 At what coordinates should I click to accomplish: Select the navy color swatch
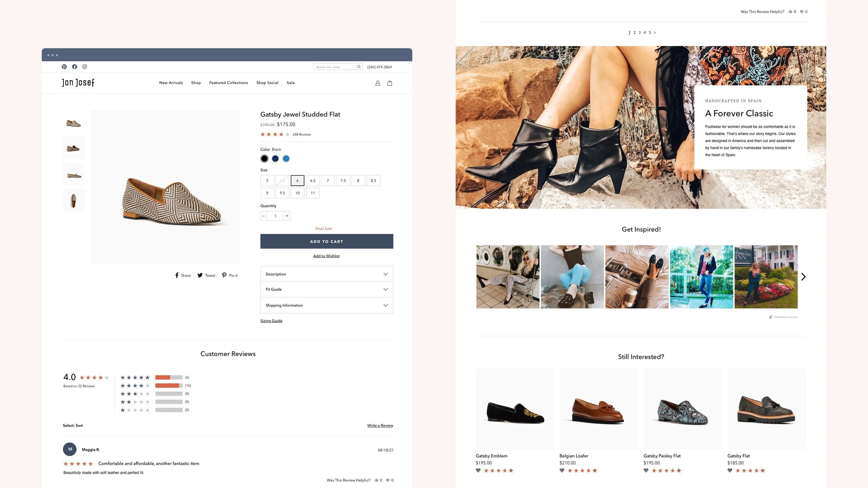click(275, 159)
